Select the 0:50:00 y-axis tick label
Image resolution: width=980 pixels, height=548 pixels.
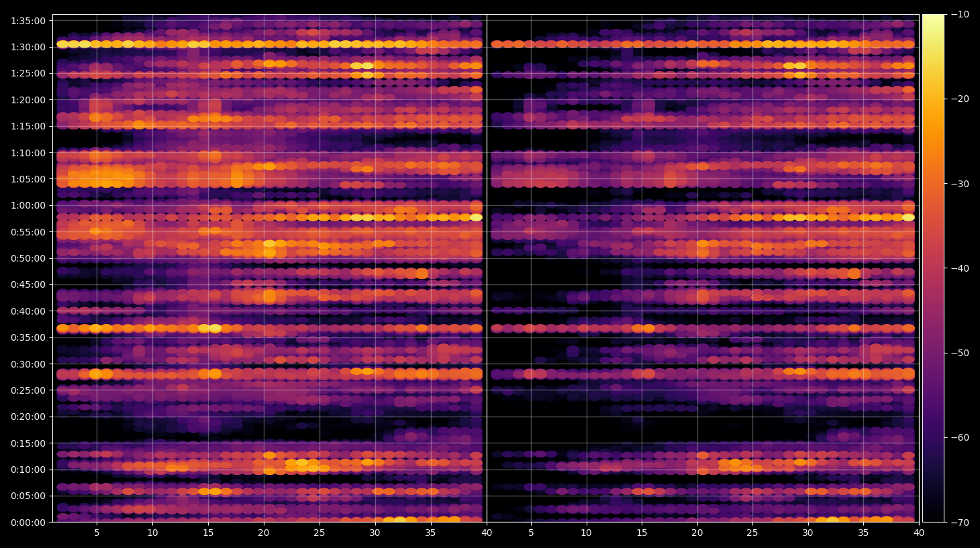[28, 258]
